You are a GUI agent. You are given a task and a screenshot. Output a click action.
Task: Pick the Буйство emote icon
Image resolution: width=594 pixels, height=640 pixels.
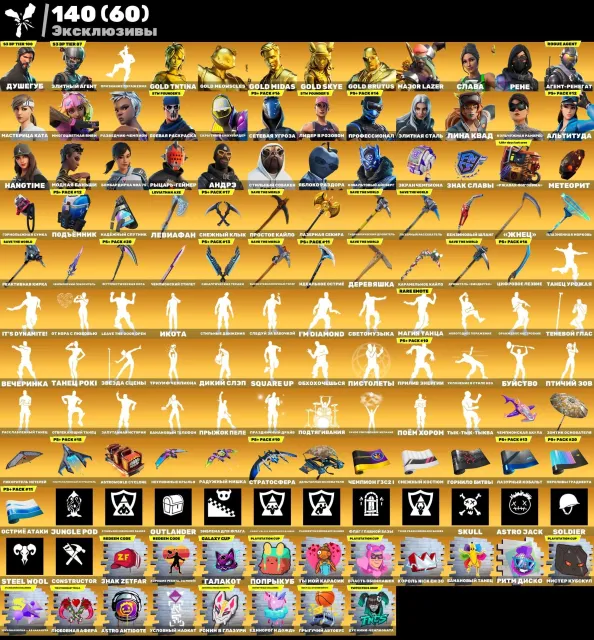click(520, 363)
